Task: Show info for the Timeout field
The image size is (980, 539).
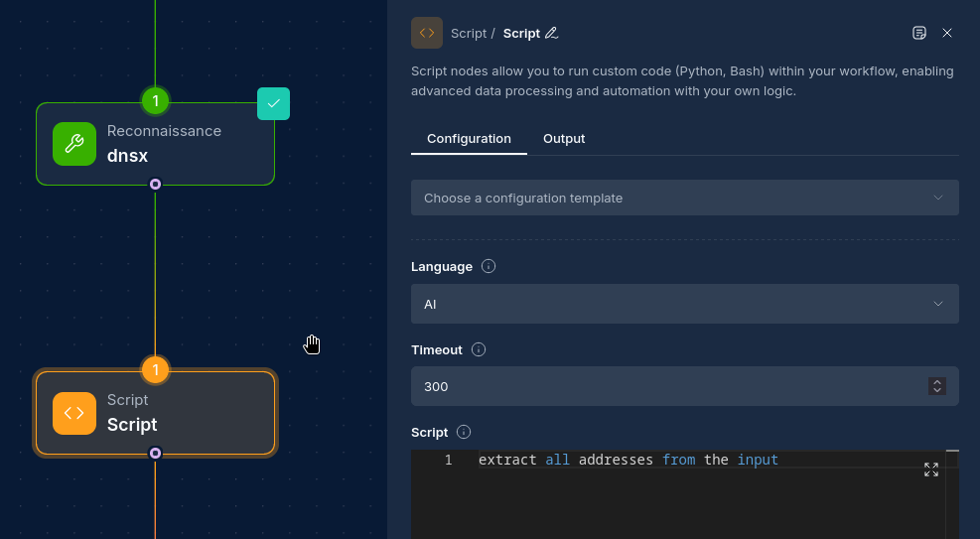Action: (x=479, y=349)
